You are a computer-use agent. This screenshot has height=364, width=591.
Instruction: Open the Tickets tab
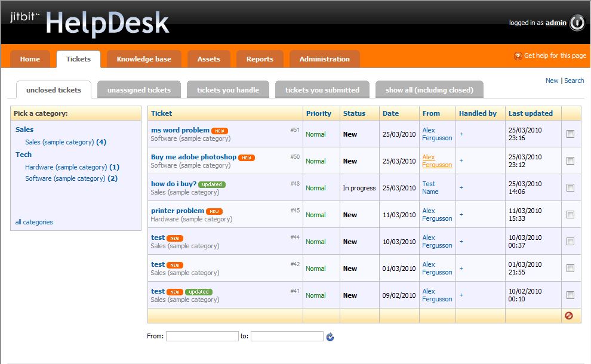tap(78, 59)
